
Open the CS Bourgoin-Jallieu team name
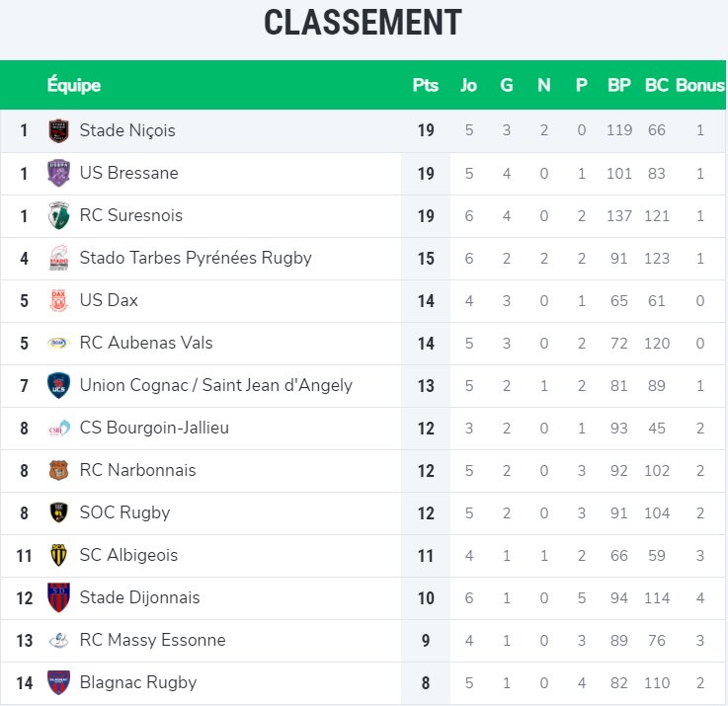[x=154, y=428]
